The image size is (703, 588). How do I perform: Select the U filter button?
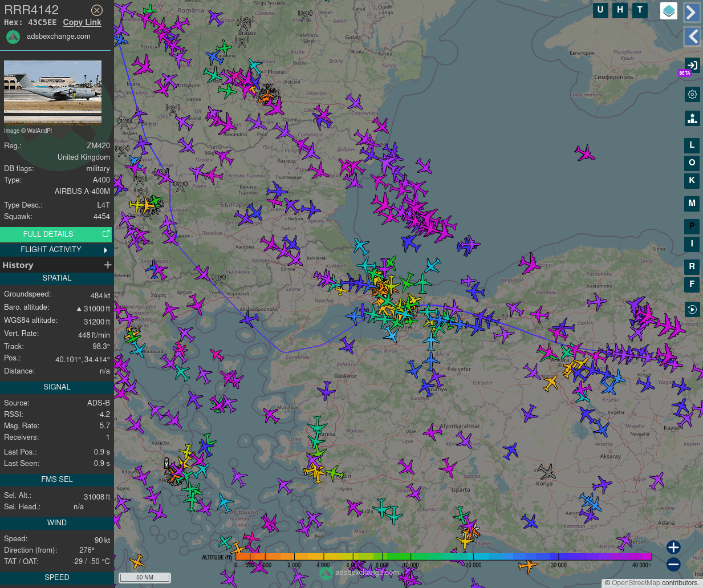point(600,10)
